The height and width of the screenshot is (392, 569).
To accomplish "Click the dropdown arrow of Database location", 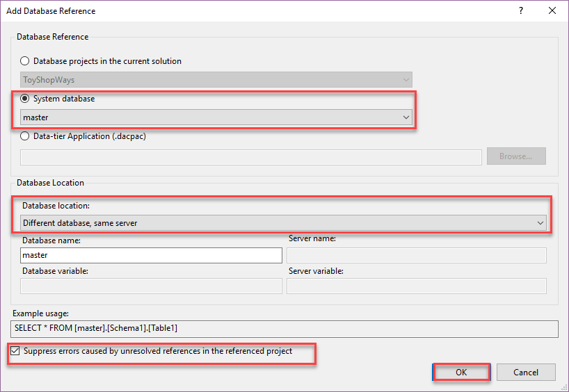I will (x=540, y=223).
